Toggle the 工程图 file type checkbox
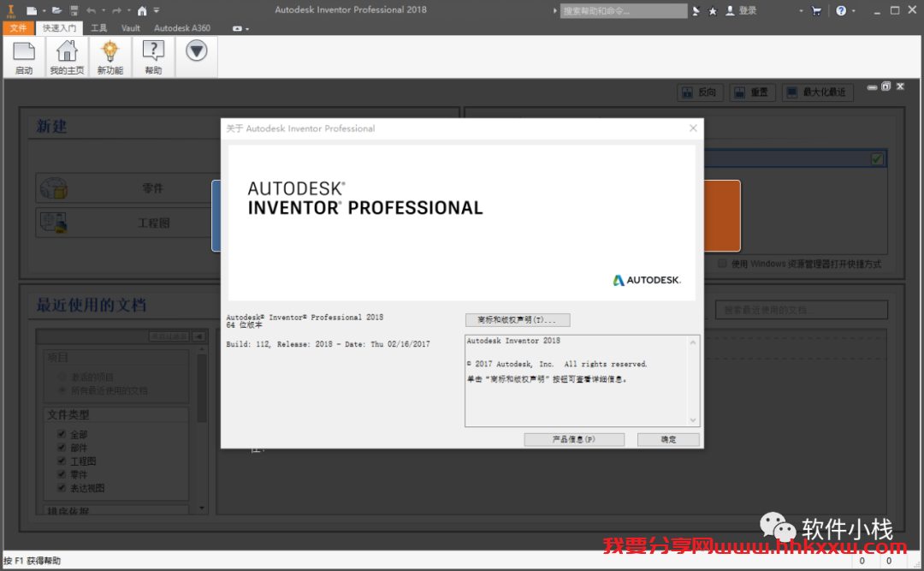Viewport: 924px width, 571px height. [62, 461]
